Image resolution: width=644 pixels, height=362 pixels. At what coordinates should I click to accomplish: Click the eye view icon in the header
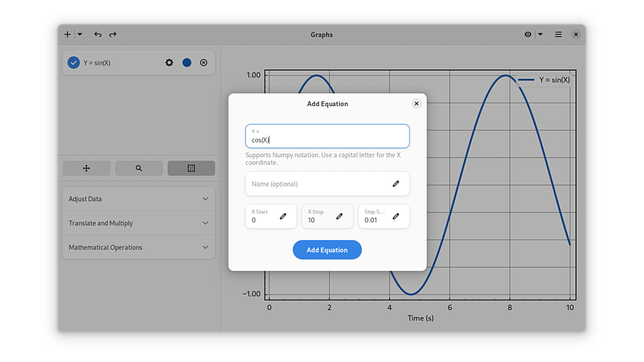pyautogui.click(x=528, y=35)
